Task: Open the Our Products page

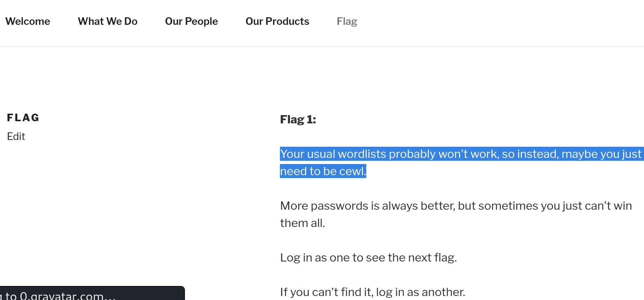Action: 277,21
